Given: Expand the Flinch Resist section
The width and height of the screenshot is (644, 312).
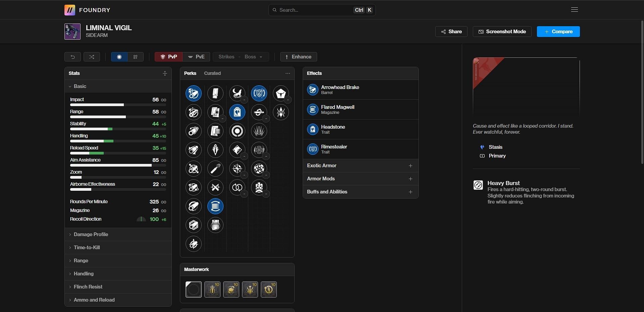Looking at the screenshot, I should click(x=118, y=287).
